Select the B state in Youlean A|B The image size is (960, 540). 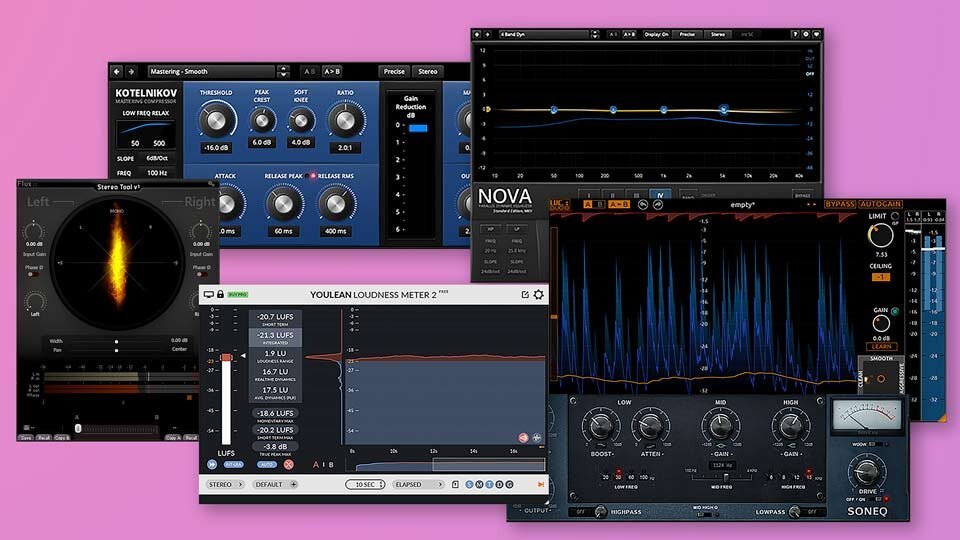coord(331,465)
